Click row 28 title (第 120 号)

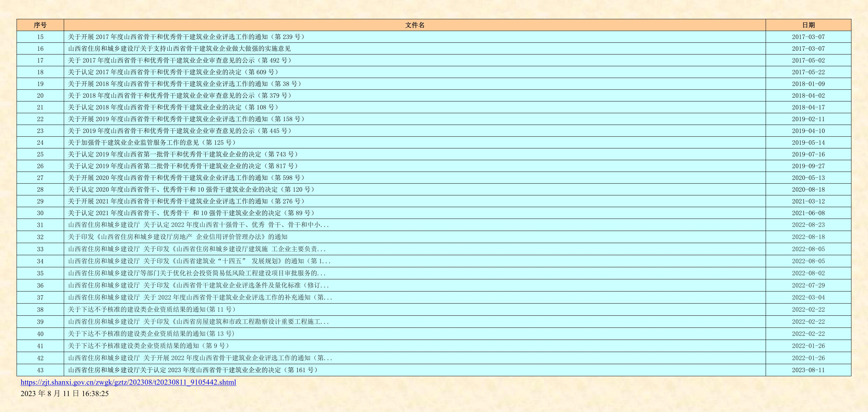[191, 190]
